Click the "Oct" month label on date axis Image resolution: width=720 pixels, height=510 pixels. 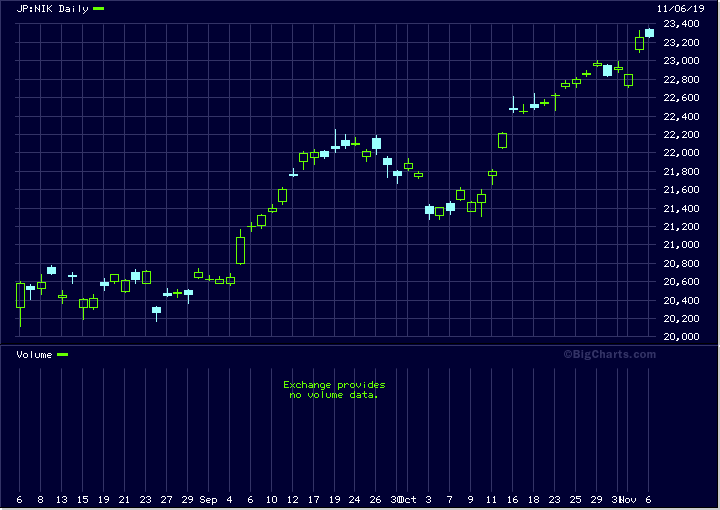pyautogui.click(x=408, y=499)
